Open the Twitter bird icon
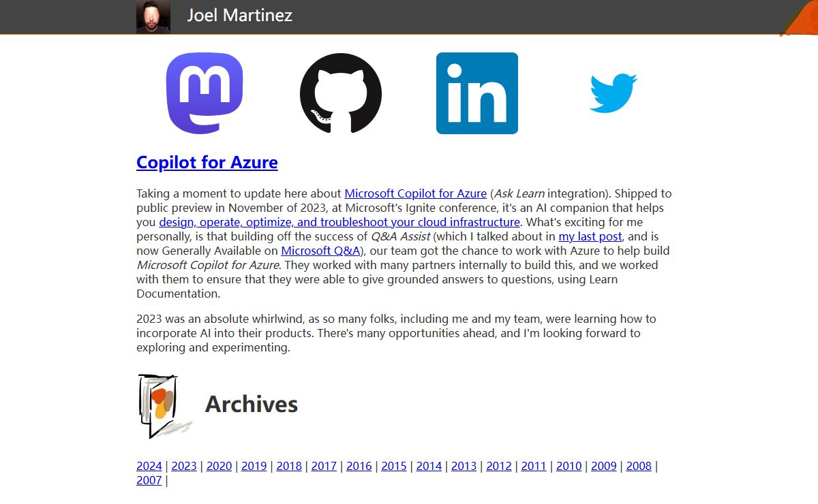Screen dimensions: 818x504 613,93
